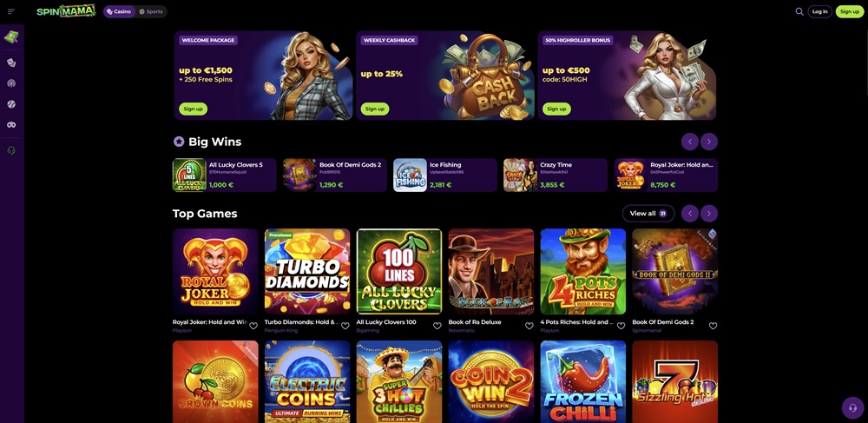Click View all Top Games button

pyautogui.click(x=648, y=214)
